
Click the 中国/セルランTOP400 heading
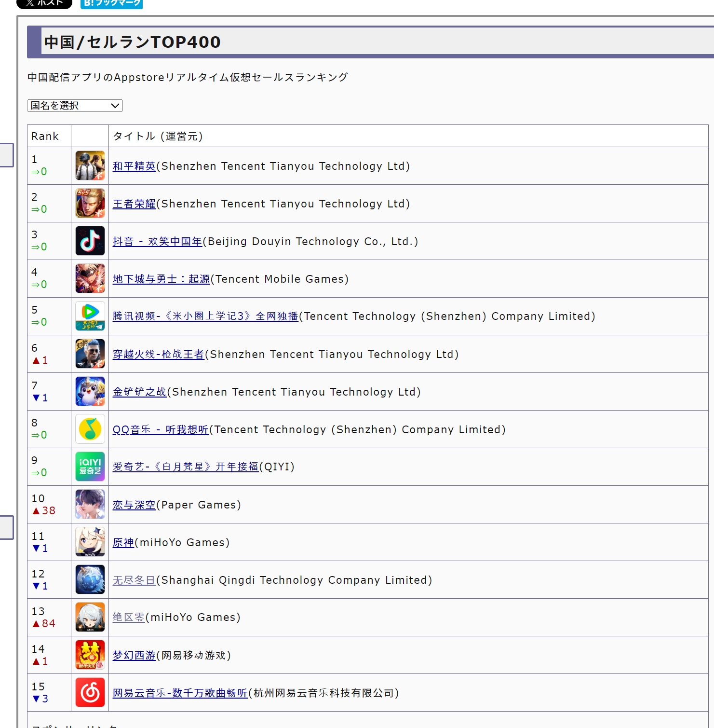point(132,42)
